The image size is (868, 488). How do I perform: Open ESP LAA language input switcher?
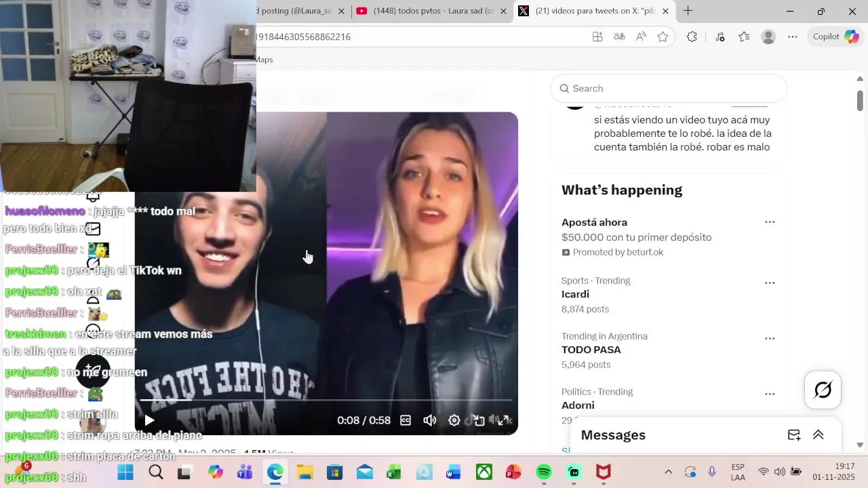coord(738,472)
